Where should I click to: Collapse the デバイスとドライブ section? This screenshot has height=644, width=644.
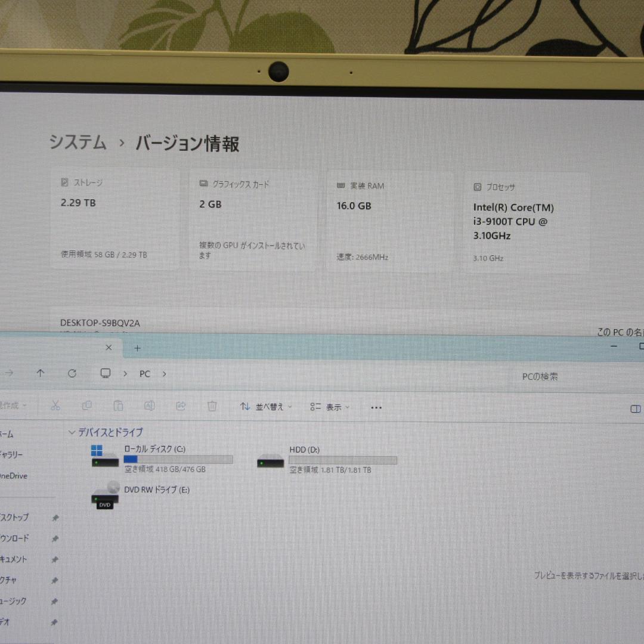click(x=72, y=432)
